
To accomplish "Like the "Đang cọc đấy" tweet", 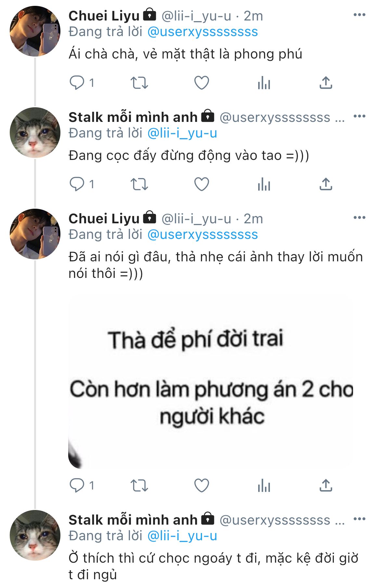I will click(201, 184).
